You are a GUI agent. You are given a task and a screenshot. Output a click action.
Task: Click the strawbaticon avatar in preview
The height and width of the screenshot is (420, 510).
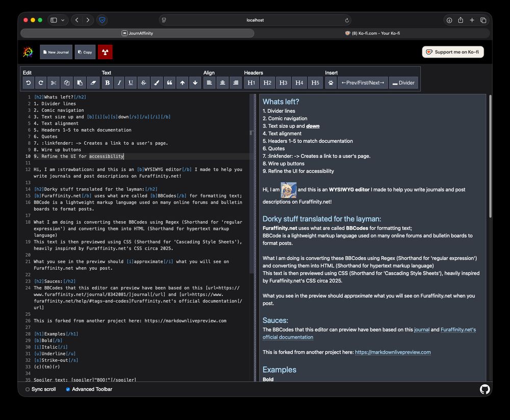(289, 190)
